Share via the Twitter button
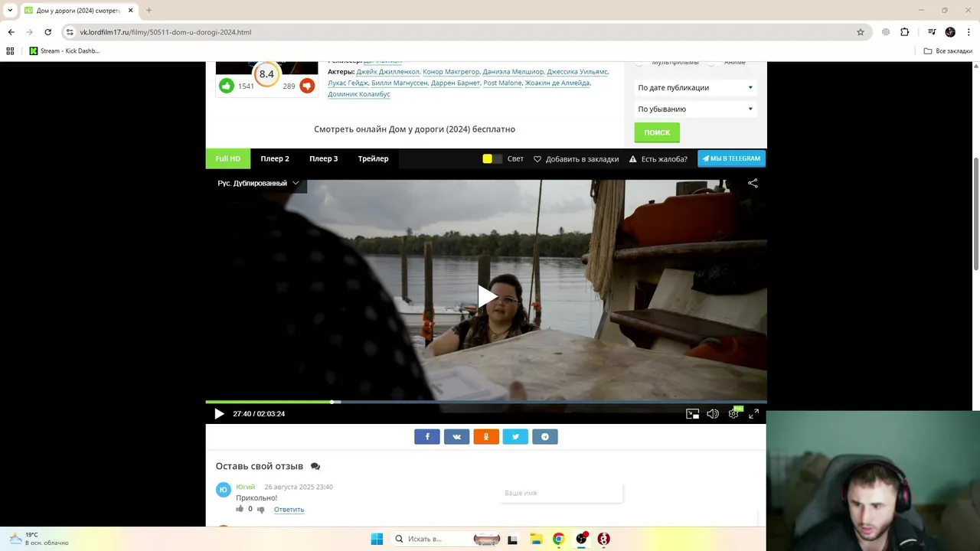 click(515, 436)
